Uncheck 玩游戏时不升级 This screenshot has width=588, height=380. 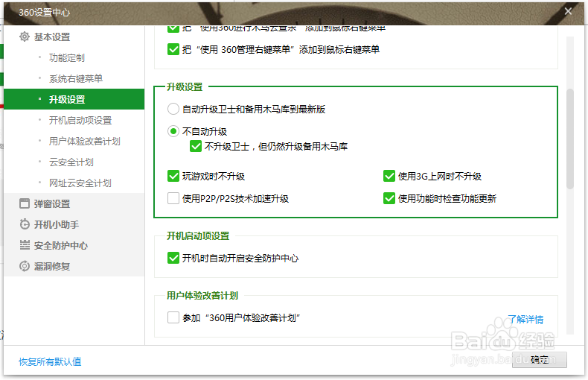coord(173,176)
